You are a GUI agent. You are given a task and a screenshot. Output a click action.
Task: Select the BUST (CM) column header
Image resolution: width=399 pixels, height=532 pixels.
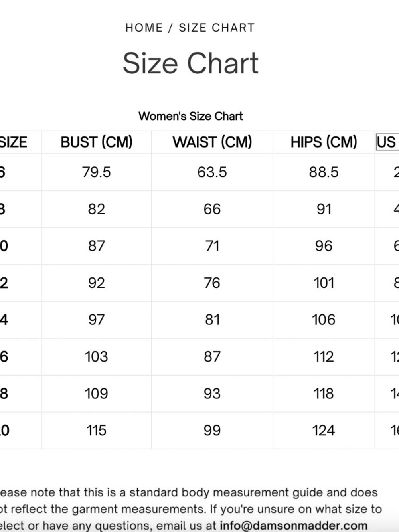(x=97, y=142)
